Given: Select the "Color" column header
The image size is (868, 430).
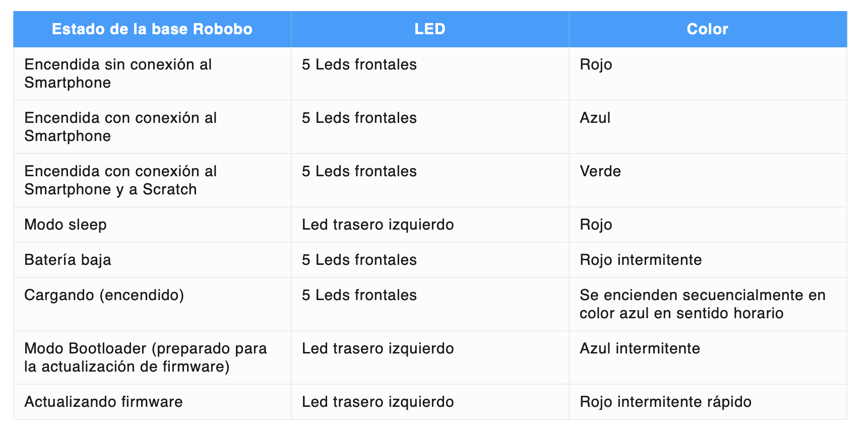Looking at the screenshot, I should pyautogui.click(x=707, y=29).
